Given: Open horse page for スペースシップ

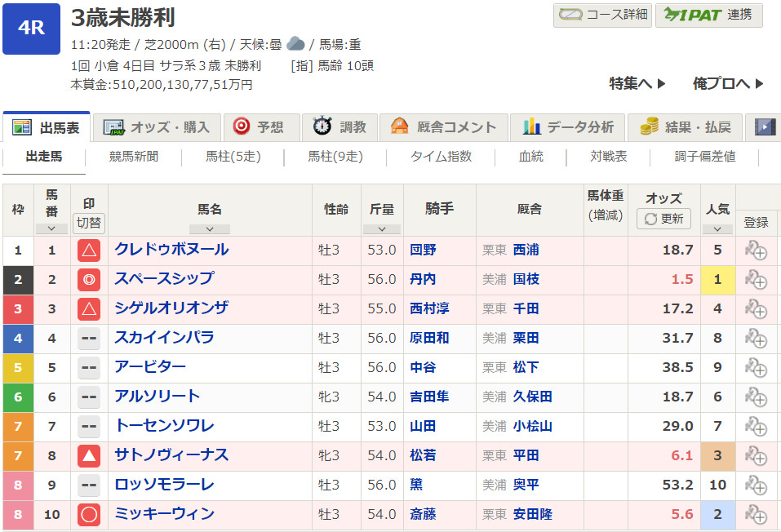Looking at the screenshot, I should pos(164,278).
